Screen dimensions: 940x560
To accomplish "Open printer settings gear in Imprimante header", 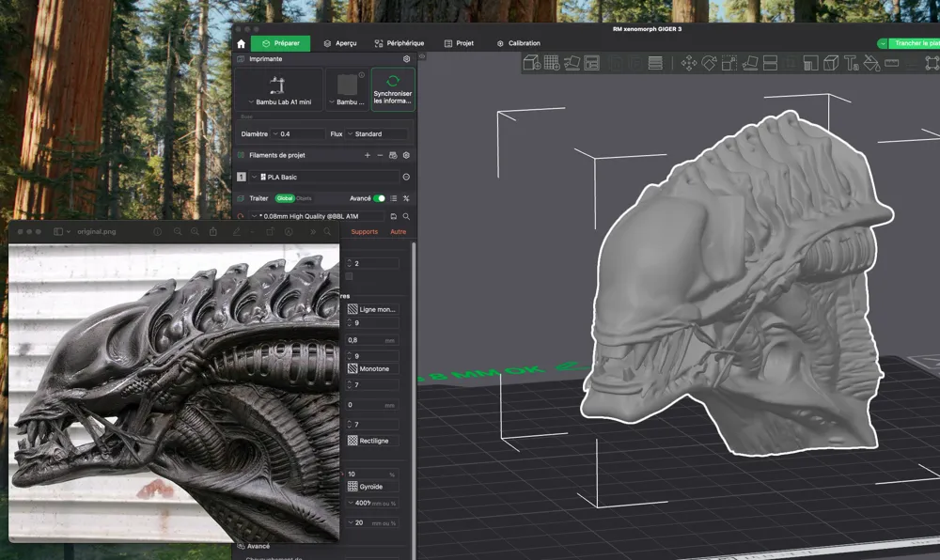I will (406, 58).
